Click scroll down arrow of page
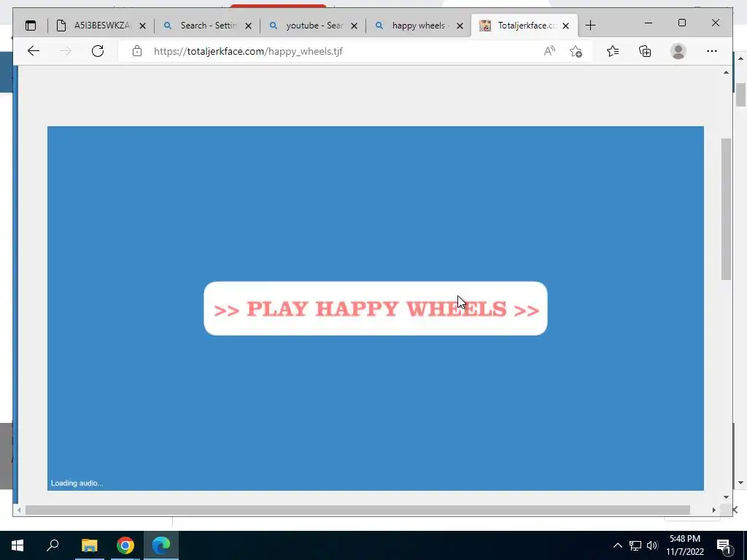Screen dimensions: 747x560 point(726,497)
